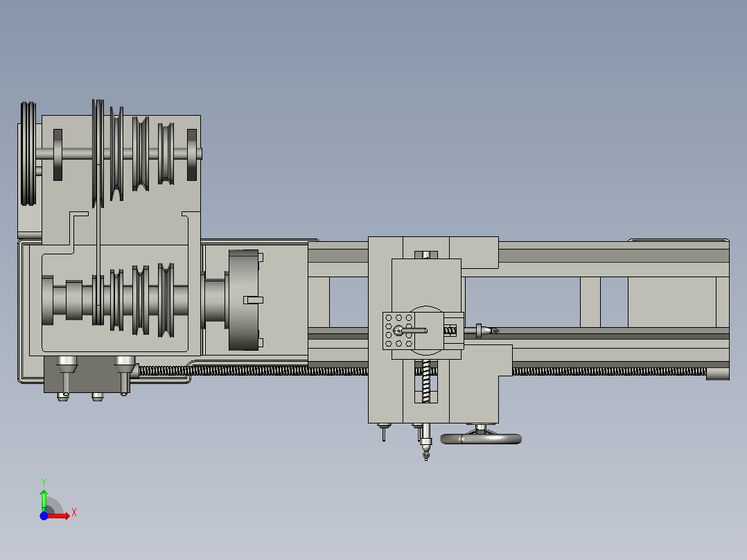
Task: Select the cross-slide feed screw
Action: 426,381
